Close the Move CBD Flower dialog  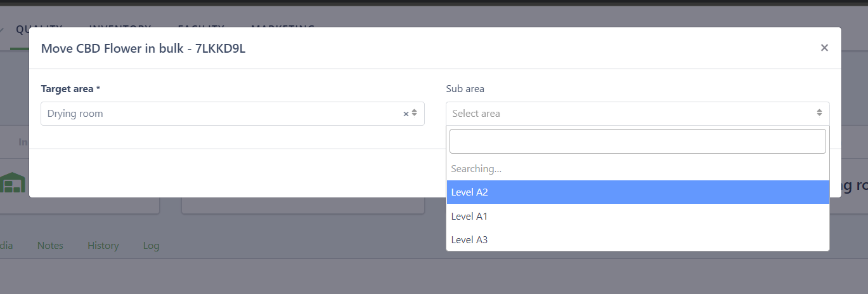pyautogui.click(x=824, y=48)
